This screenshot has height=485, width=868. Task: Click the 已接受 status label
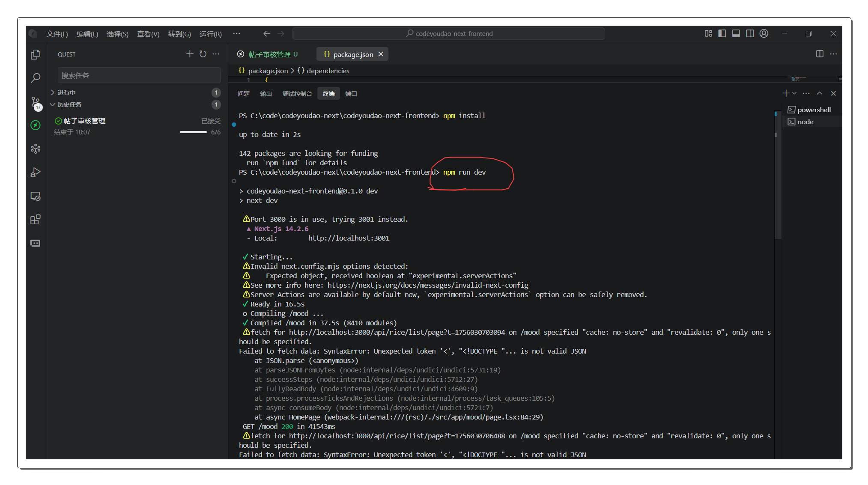[x=211, y=121]
